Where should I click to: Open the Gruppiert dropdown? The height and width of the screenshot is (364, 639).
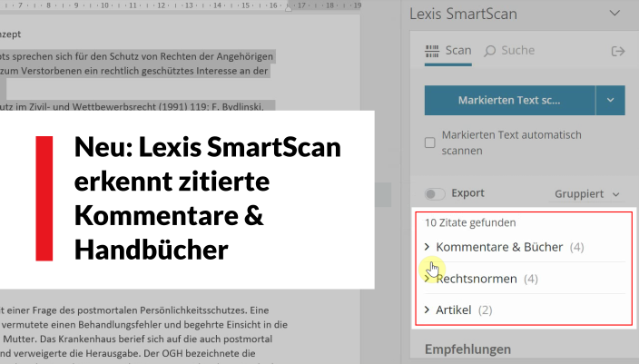point(587,194)
